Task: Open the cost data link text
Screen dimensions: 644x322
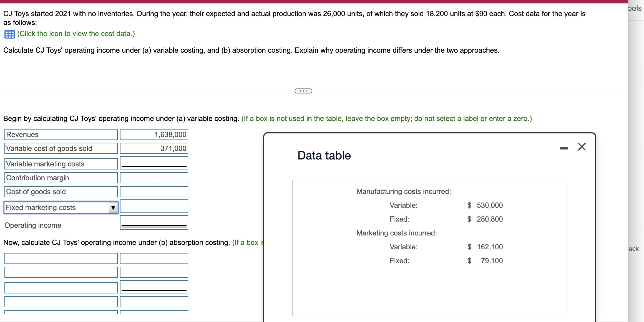Action: click(x=76, y=34)
